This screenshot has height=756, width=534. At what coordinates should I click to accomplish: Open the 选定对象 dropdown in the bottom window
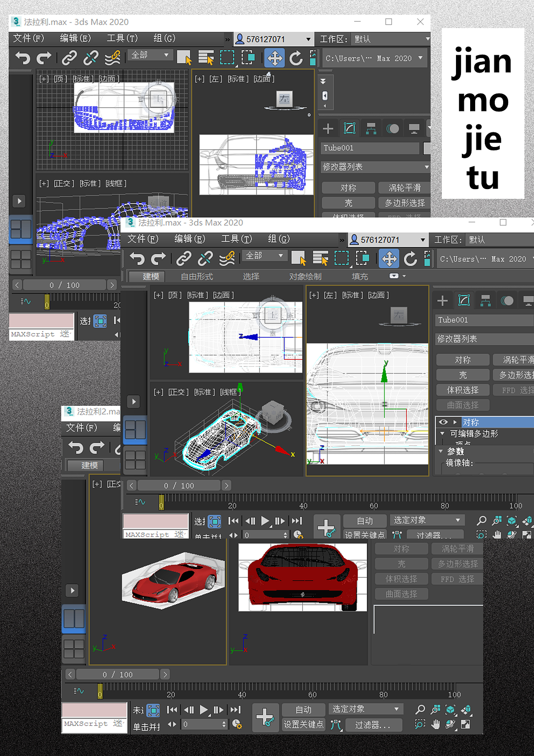point(365,709)
